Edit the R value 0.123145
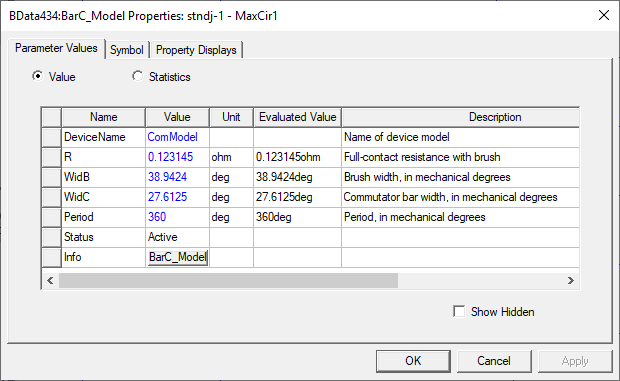This screenshot has height=381, width=620. click(x=177, y=157)
